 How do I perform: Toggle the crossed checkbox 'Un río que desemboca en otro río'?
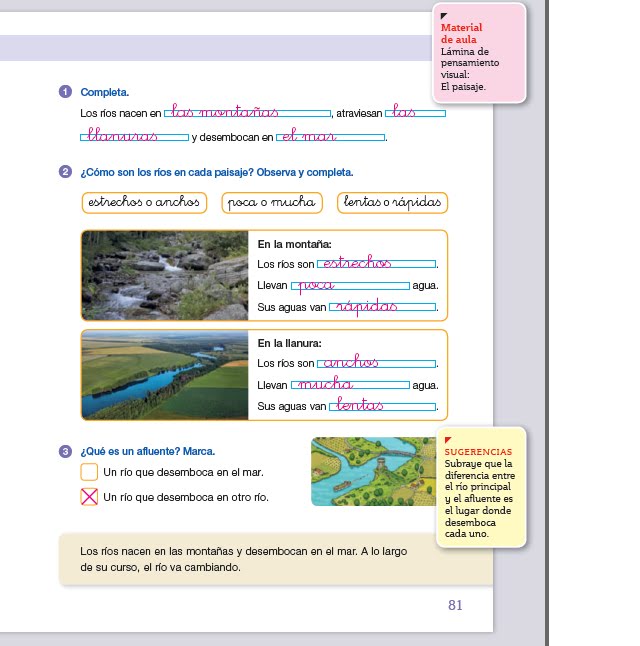[x=89, y=496]
